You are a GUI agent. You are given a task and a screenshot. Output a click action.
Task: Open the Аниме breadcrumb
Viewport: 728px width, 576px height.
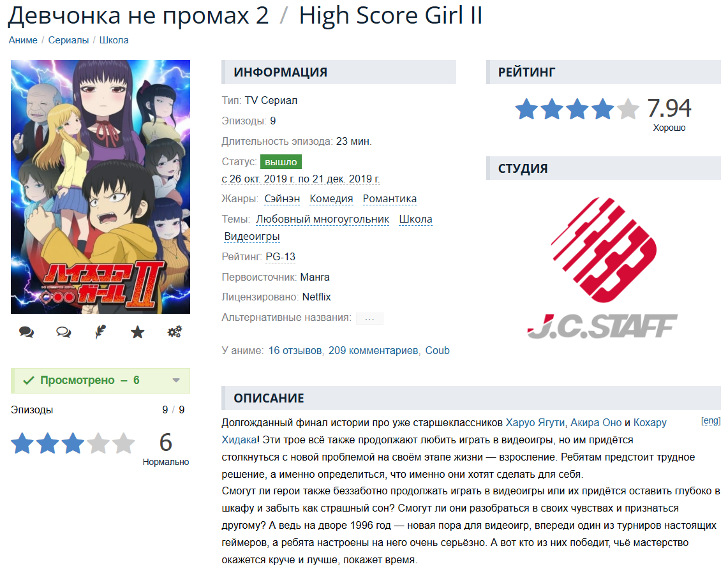pyautogui.click(x=23, y=40)
